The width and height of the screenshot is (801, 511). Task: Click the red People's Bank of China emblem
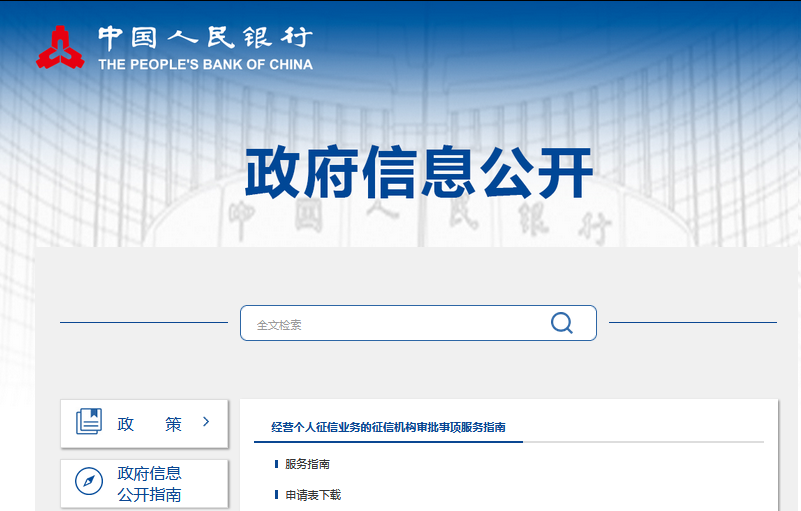coord(62,47)
